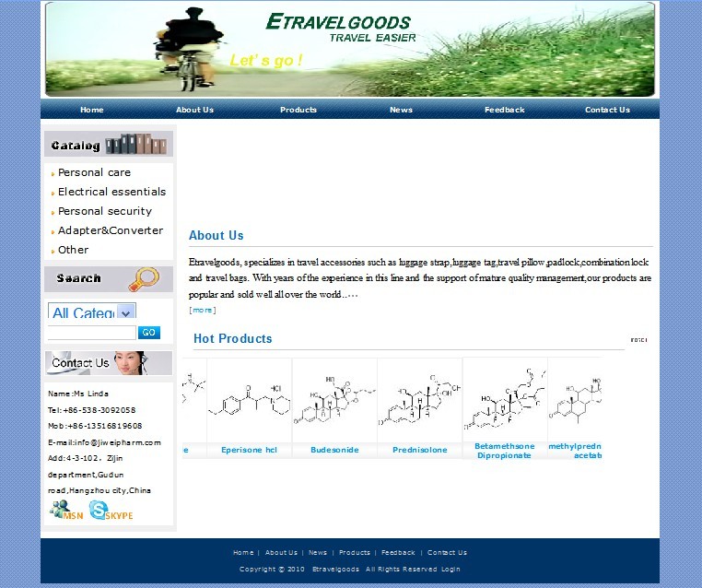Open the Prednisolone structure image

pyautogui.click(x=419, y=401)
